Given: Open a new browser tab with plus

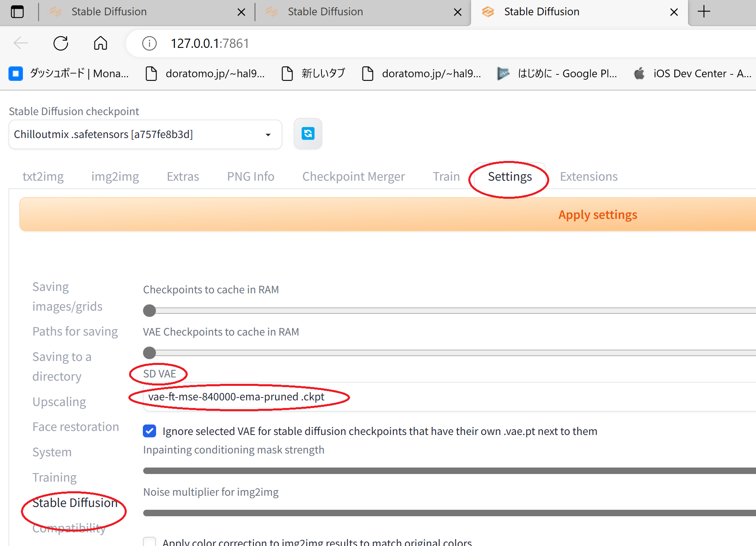Looking at the screenshot, I should coord(704,12).
